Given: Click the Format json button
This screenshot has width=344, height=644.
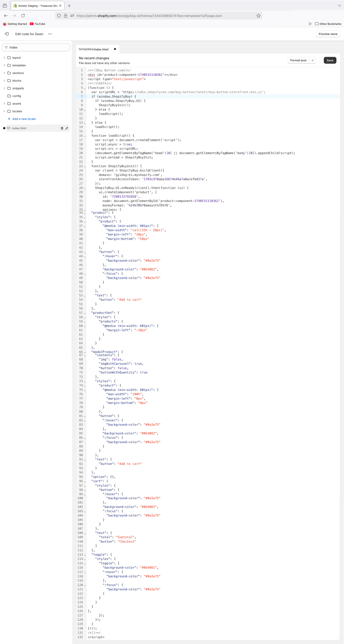Looking at the screenshot, I should tap(298, 60).
